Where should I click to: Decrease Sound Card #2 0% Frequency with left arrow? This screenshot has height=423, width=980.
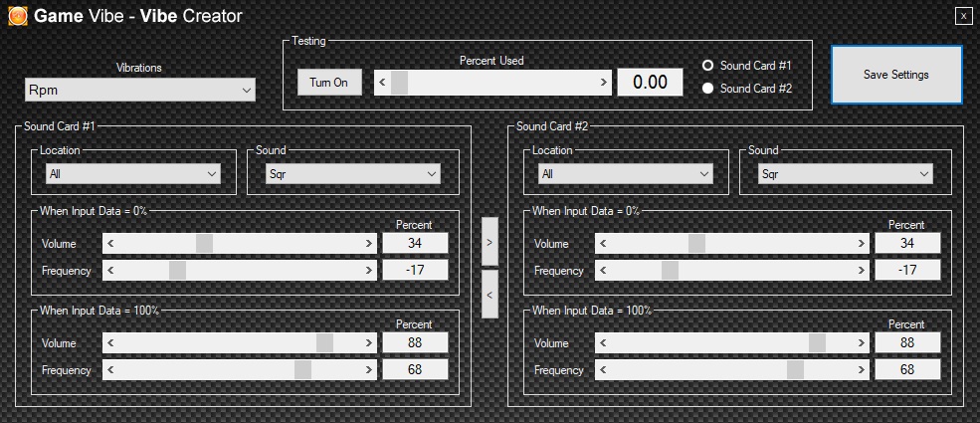[603, 271]
